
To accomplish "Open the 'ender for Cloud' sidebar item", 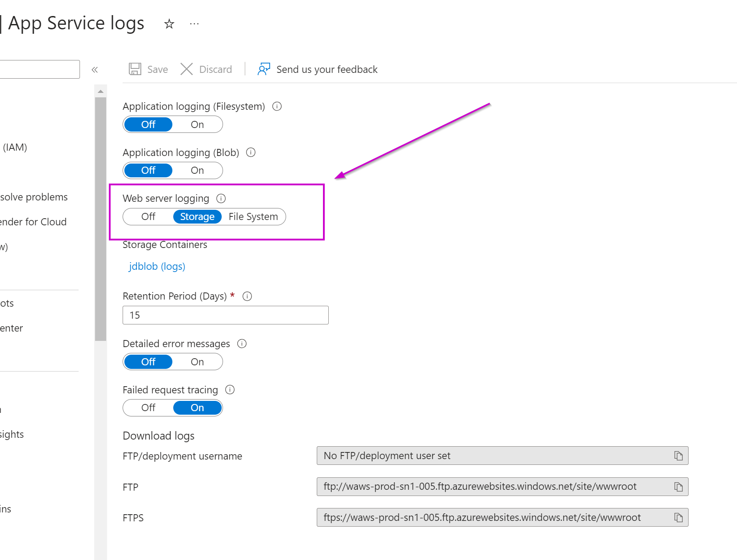I will (x=33, y=222).
